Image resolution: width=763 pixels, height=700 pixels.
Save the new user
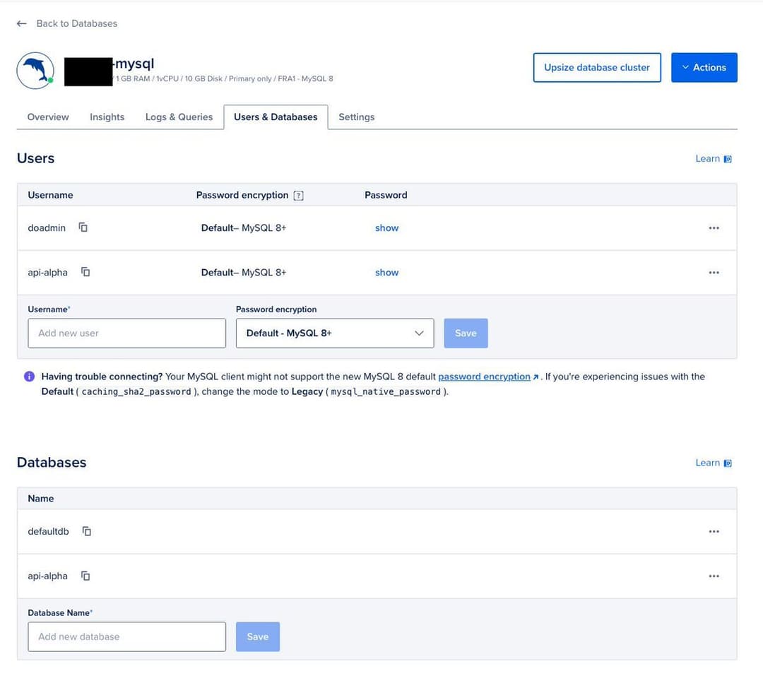coord(466,333)
